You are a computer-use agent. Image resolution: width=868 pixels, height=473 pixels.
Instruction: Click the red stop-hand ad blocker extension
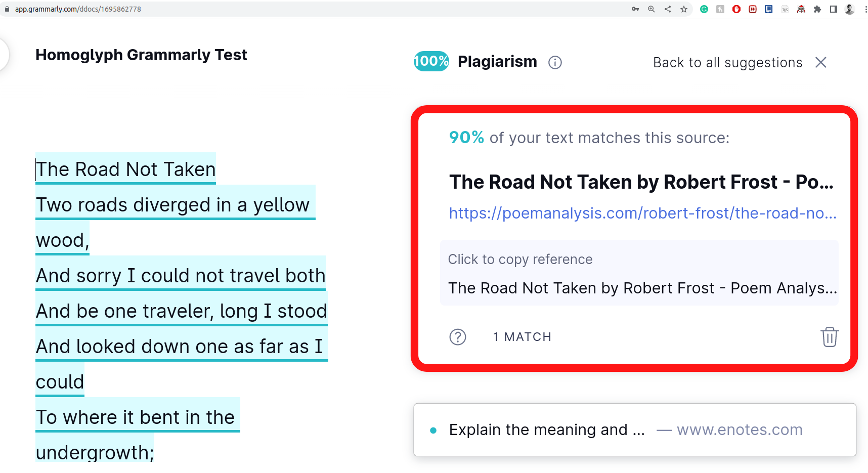tap(736, 9)
